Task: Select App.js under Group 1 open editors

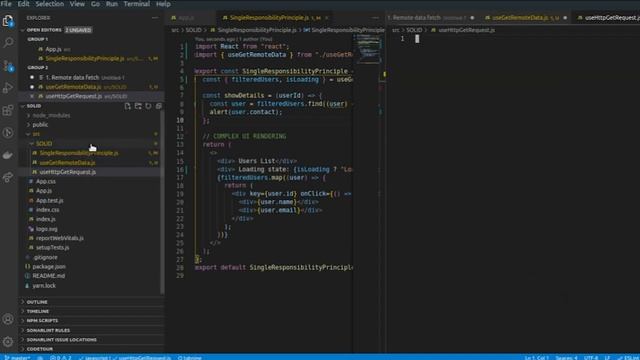Action: 53,49
